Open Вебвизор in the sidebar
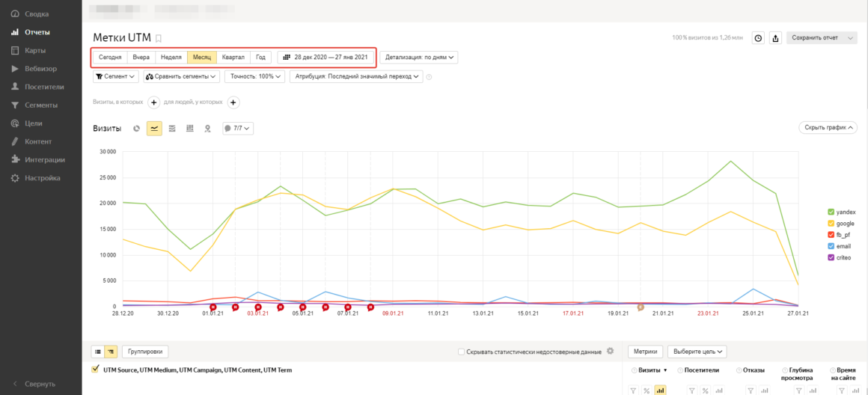Viewport: 868px width, 395px height. click(x=40, y=69)
